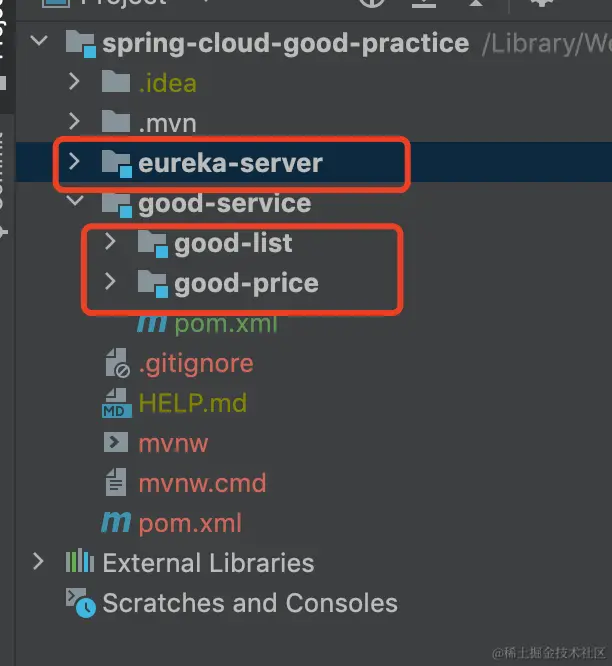Click the eureka-server module folder icon
612x666 pixels.
(x=117, y=163)
